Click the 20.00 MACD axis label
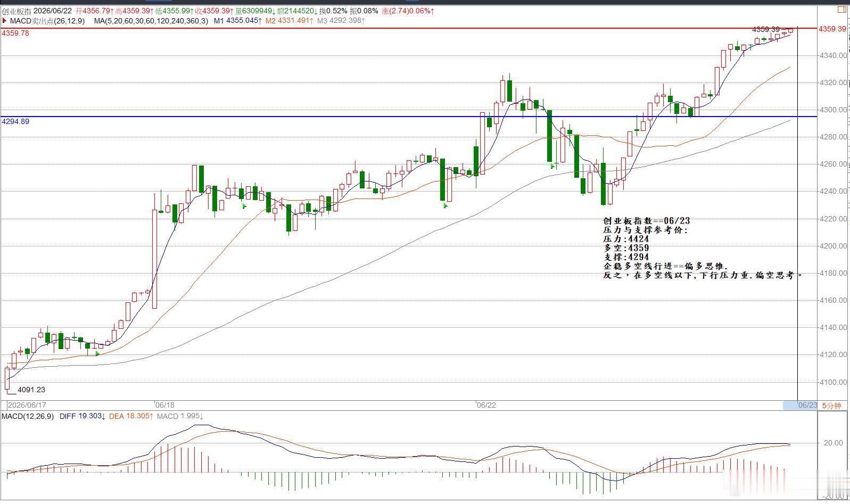Screen dimensions: 850x504 point(834,443)
